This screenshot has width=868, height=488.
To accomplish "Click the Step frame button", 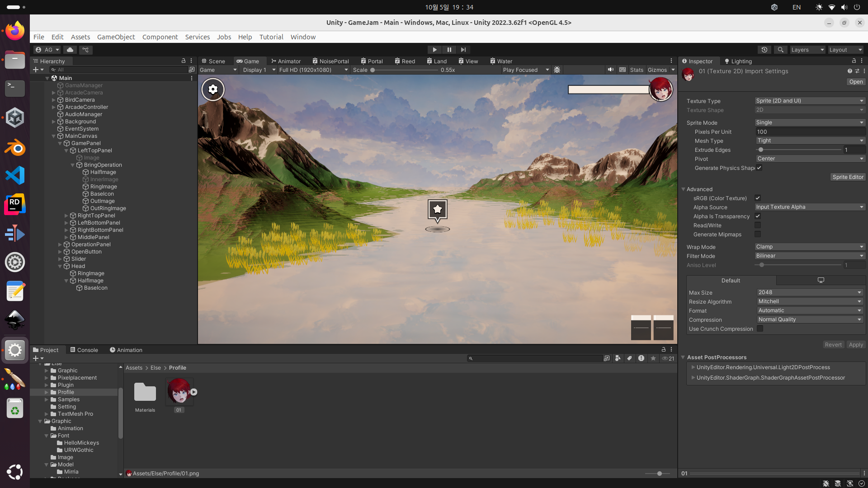I will tap(463, 50).
